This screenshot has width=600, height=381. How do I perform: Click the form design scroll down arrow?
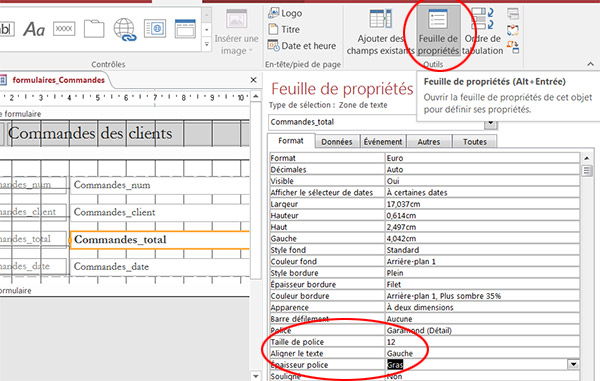tap(256, 376)
